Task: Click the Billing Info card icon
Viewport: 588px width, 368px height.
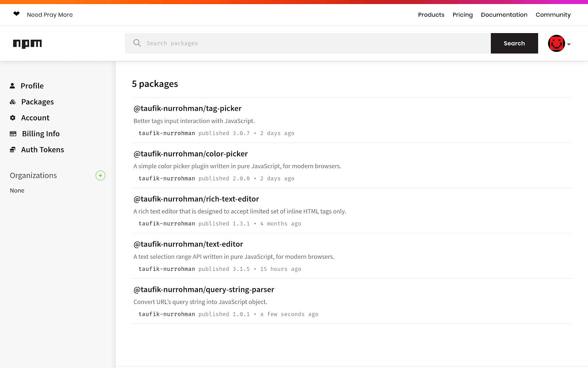Action: pyautogui.click(x=13, y=134)
